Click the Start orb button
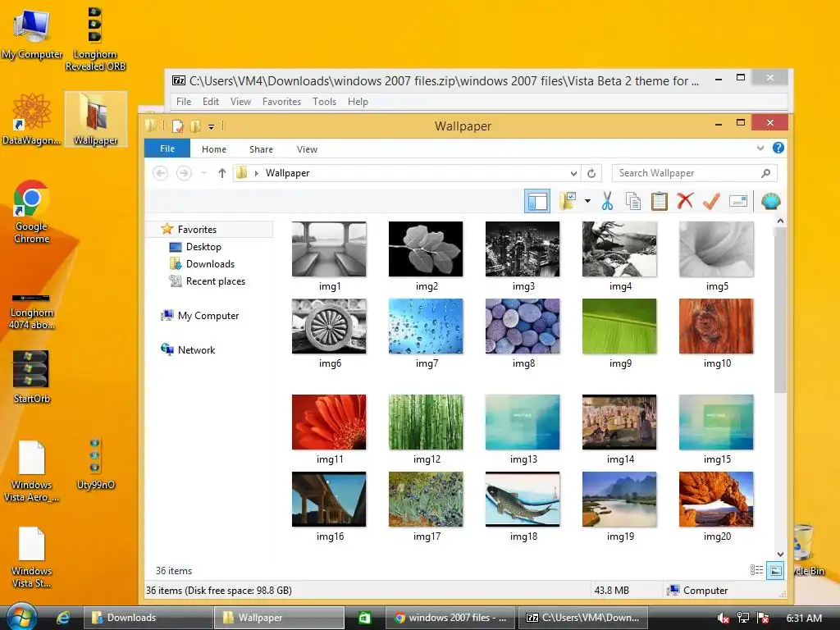The image size is (840, 630). (22, 617)
